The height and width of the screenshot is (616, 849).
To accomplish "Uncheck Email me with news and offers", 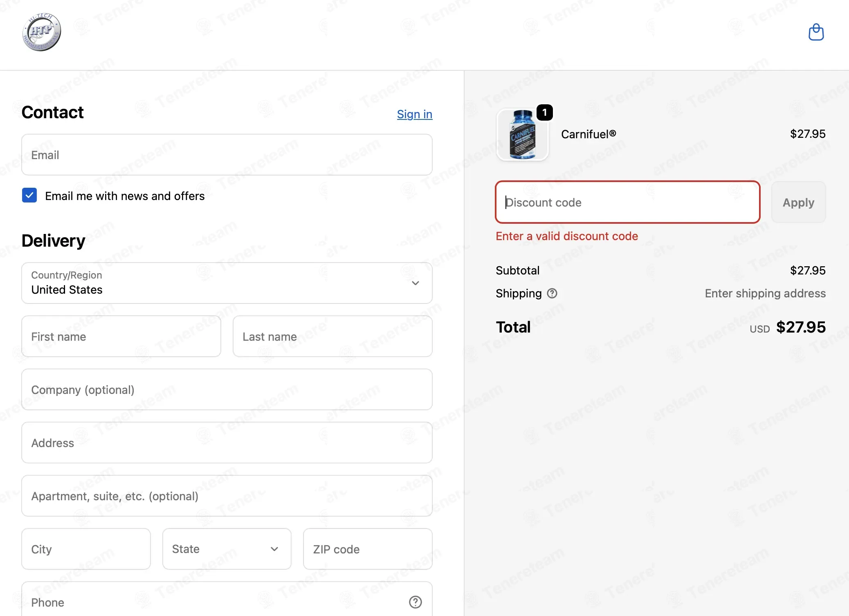I will click(29, 196).
